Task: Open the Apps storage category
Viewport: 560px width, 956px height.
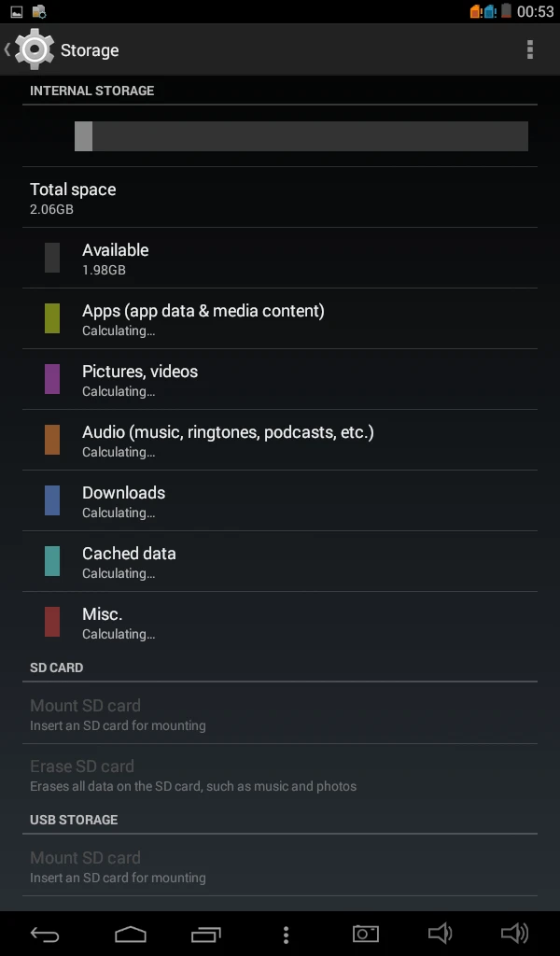Action: point(280,318)
